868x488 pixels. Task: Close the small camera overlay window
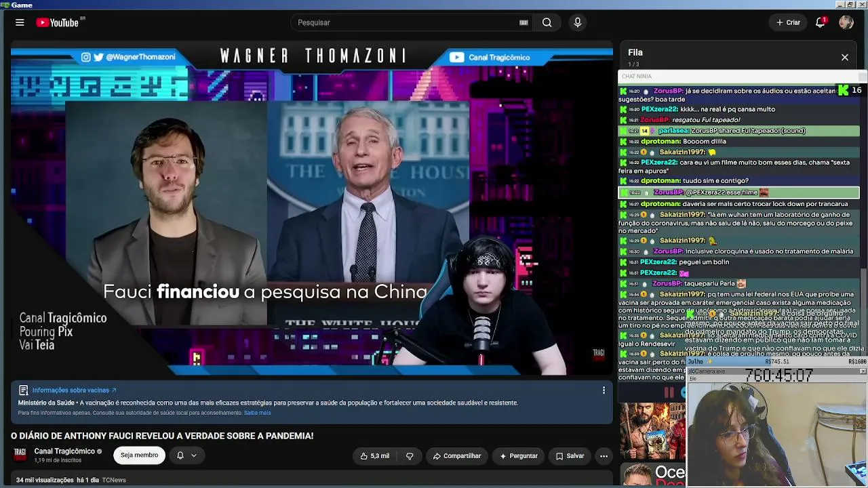(863, 371)
